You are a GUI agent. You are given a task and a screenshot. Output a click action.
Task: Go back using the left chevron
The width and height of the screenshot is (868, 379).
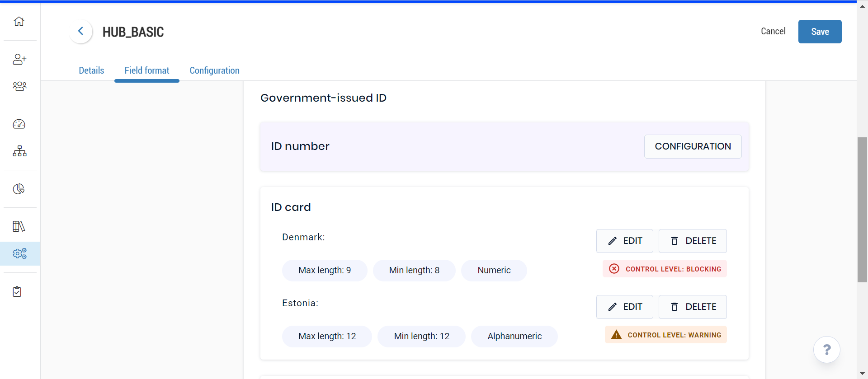pyautogui.click(x=81, y=31)
